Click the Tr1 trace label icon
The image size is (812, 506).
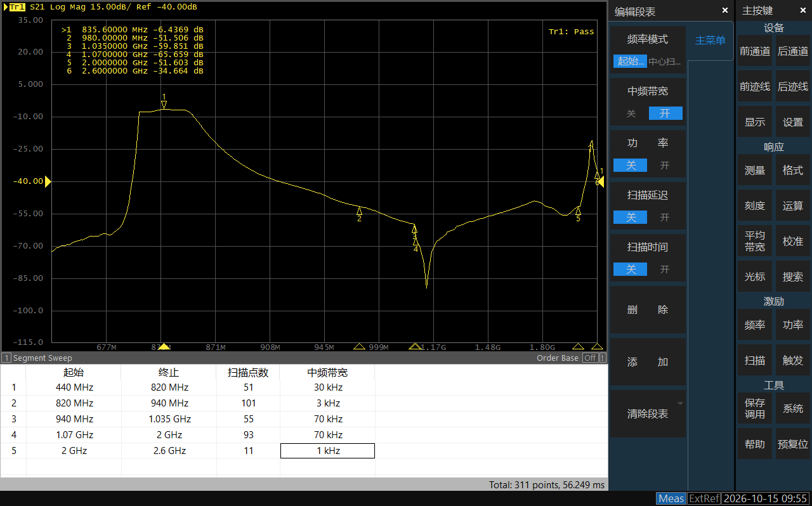(x=16, y=6)
